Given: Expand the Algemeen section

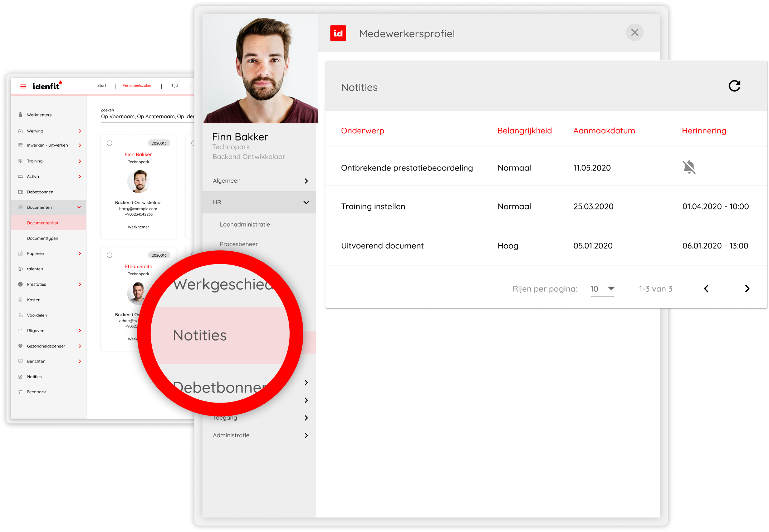Looking at the screenshot, I should click(306, 181).
